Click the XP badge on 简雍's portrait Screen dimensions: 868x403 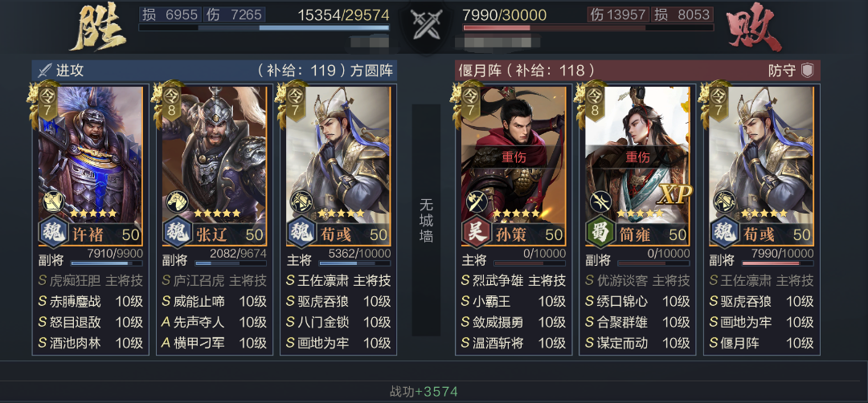pos(675,194)
